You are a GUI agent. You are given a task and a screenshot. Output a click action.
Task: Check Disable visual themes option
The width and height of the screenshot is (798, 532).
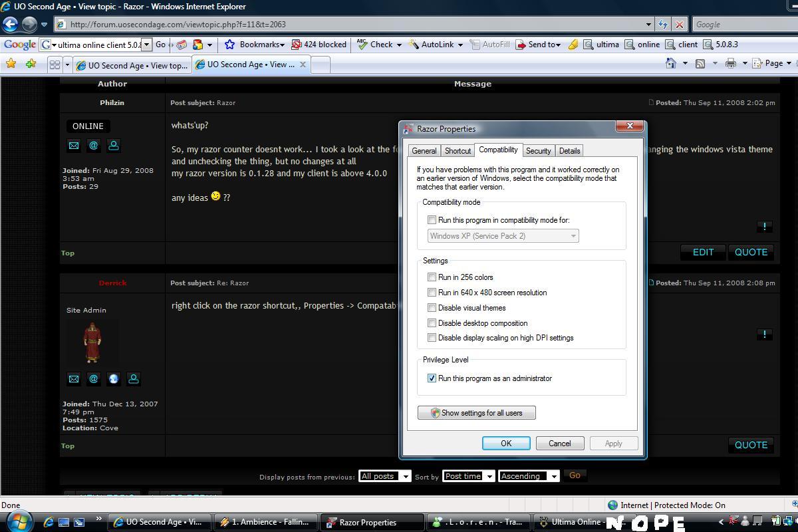(432, 307)
